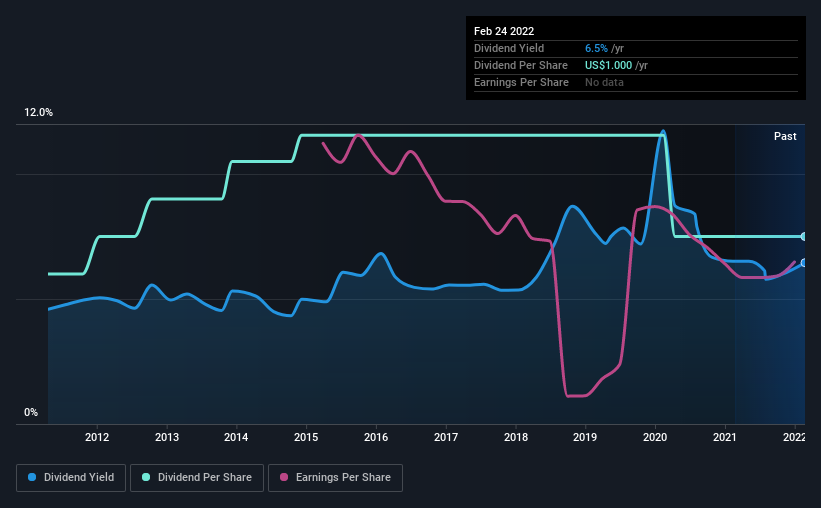821x508 pixels.
Task: Click pink dot beside Earnings Per Share legend
Action: pyautogui.click(x=284, y=478)
